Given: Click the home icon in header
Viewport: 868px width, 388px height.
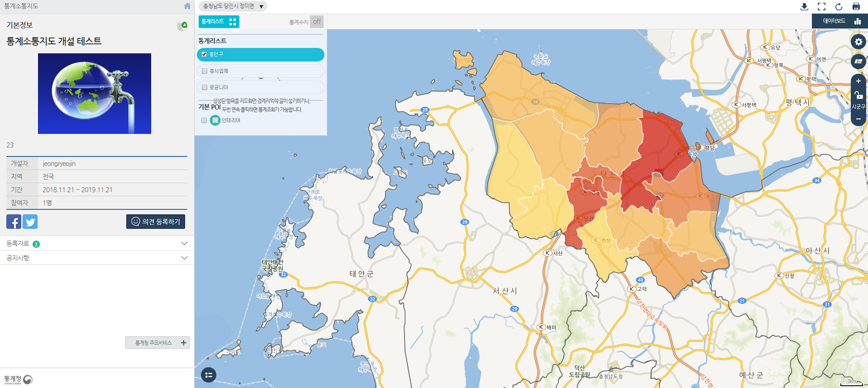Looking at the screenshot, I should [187, 6].
